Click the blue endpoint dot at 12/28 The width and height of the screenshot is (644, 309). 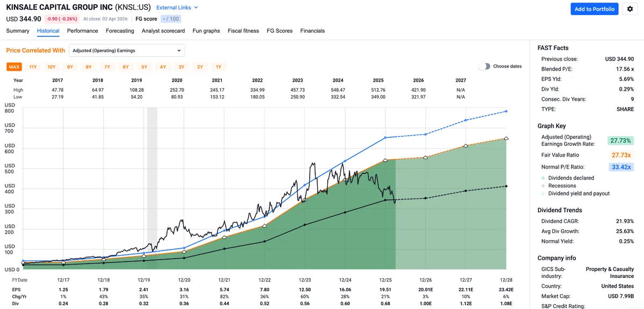pyautogui.click(x=506, y=112)
